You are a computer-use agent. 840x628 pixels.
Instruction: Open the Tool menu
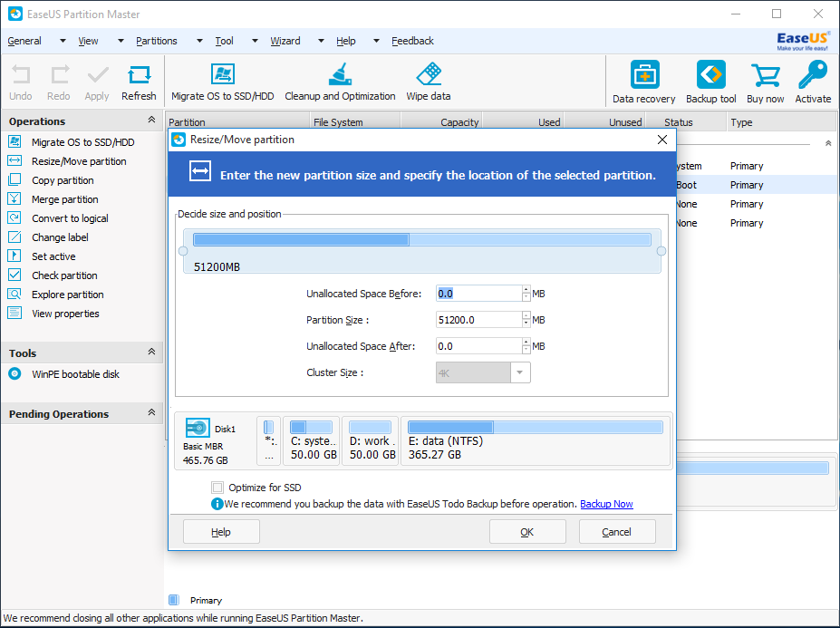(x=224, y=41)
